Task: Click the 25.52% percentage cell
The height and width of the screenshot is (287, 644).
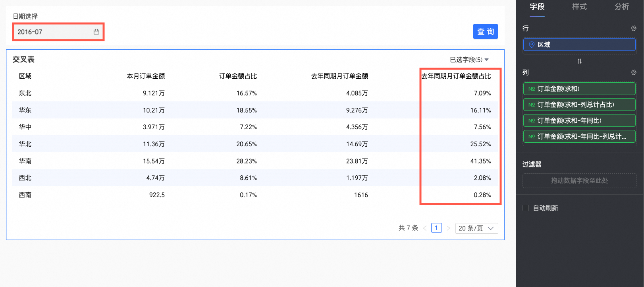Action: (480, 144)
